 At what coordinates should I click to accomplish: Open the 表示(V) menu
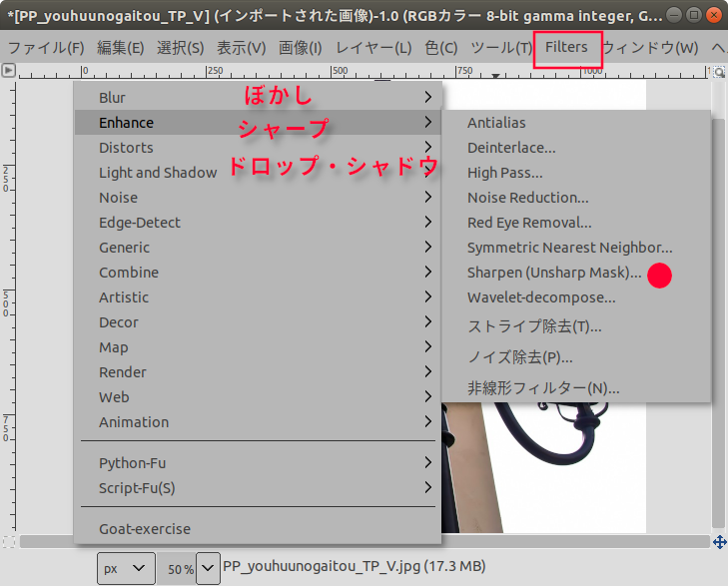pyautogui.click(x=241, y=47)
